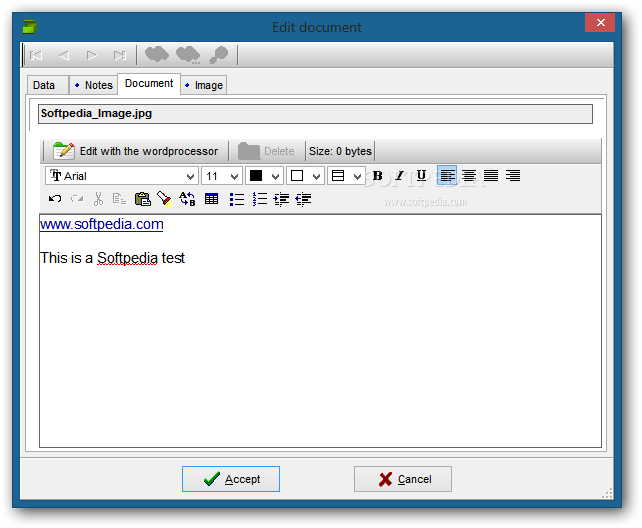Click the Cancel button
This screenshot has height=528, width=642.
(x=403, y=478)
